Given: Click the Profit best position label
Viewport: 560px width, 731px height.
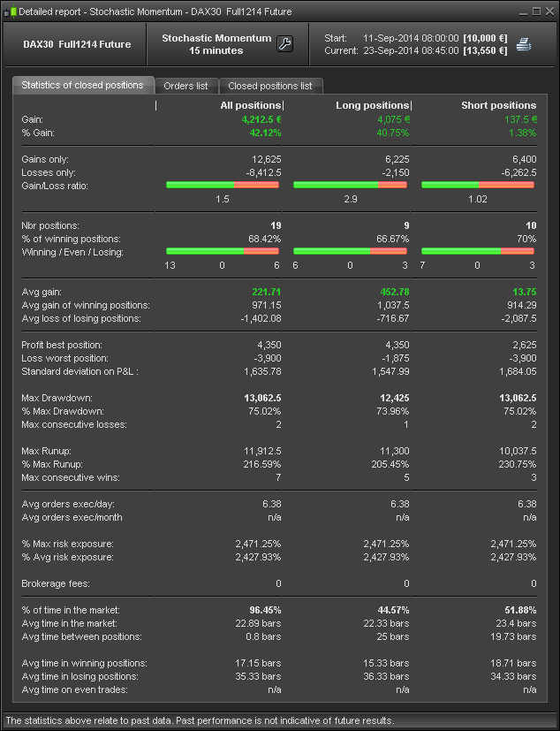Looking at the screenshot, I should 62,345.
